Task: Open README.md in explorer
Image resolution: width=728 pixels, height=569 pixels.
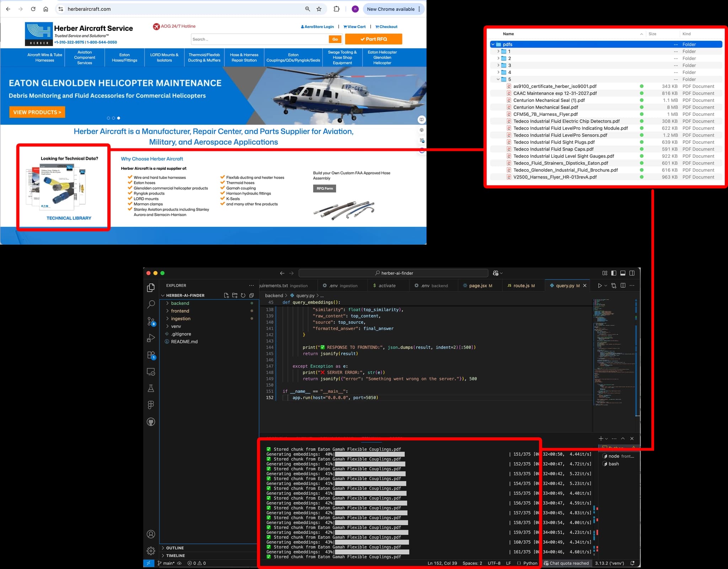Action: point(184,342)
